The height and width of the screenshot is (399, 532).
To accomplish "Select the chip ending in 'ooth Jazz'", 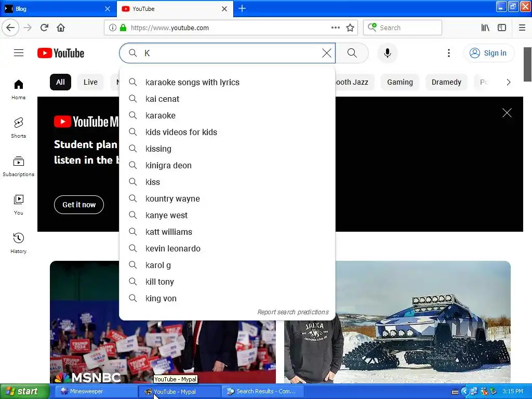I will tap(354, 82).
